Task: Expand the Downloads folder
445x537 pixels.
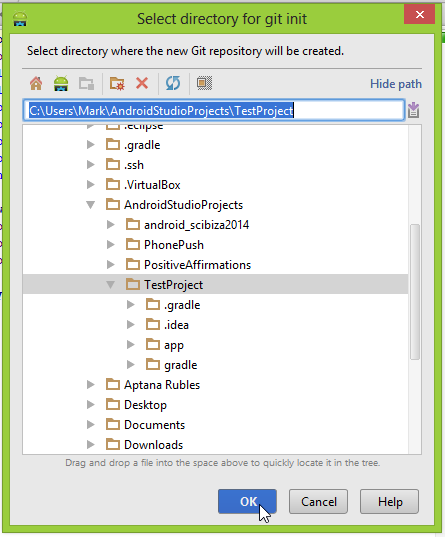Action: pyautogui.click(x=91, y=445)
